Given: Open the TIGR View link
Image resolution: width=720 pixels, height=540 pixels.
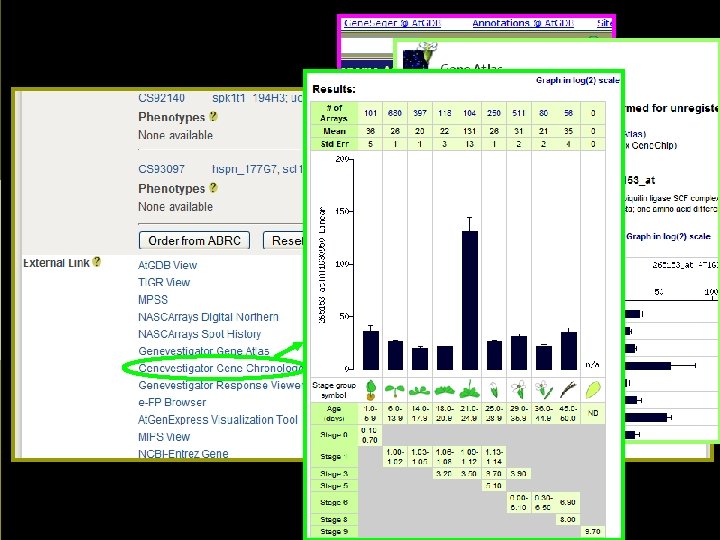Looking at the screenshot, I should [164, 282].
